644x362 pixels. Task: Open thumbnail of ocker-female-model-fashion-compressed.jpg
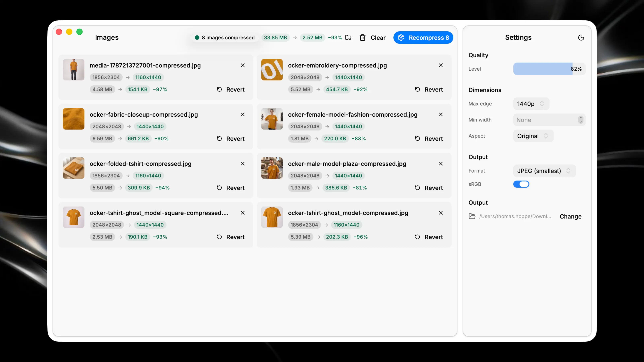point(272,119)
